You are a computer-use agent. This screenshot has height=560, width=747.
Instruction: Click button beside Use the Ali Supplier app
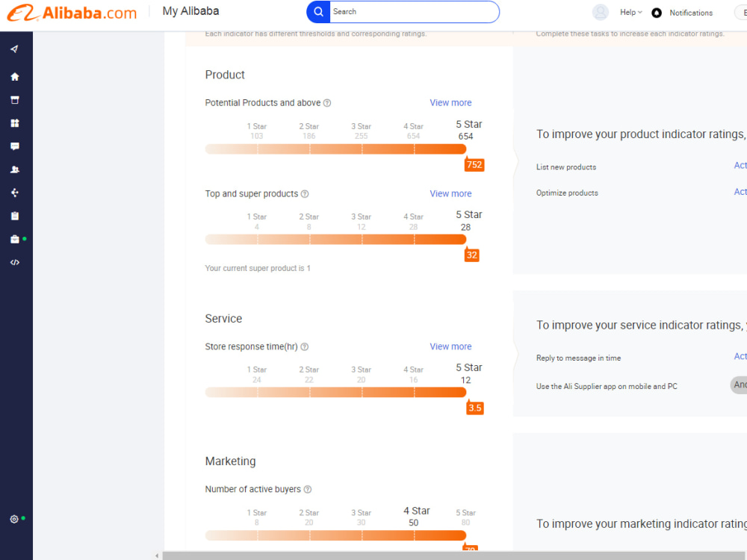click(x=739, y=385)
